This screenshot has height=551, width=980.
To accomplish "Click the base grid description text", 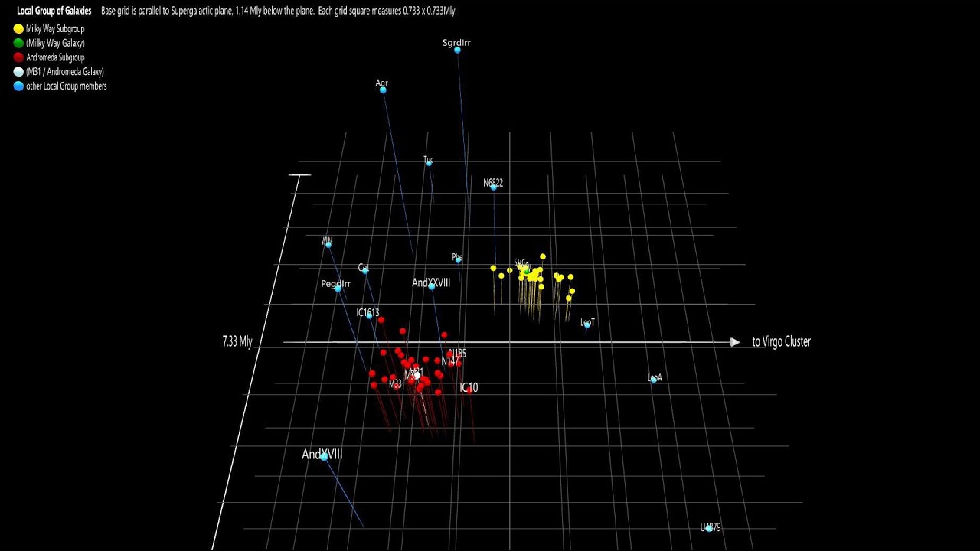I will click(279, 11).
